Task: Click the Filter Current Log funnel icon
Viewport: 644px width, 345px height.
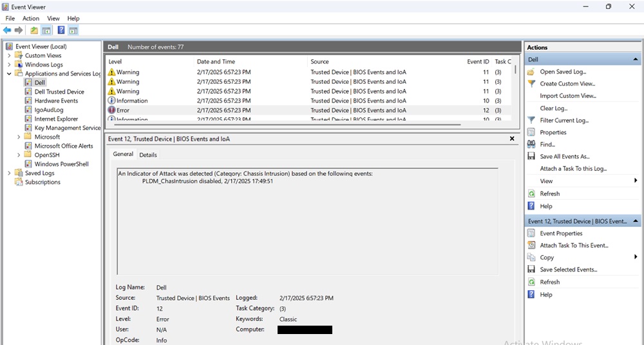Action: pyautogui.click(x=531, y=121)
